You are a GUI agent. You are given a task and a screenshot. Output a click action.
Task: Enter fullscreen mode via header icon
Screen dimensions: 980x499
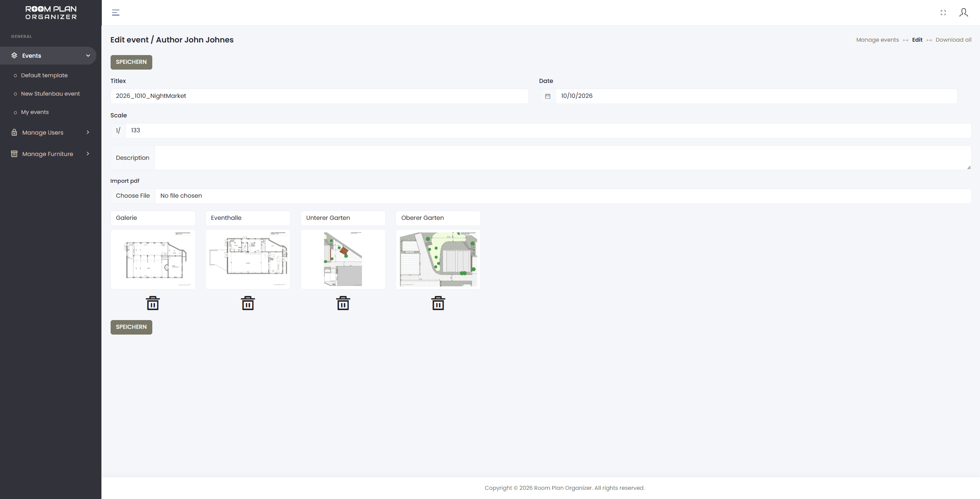click(943, 13)
